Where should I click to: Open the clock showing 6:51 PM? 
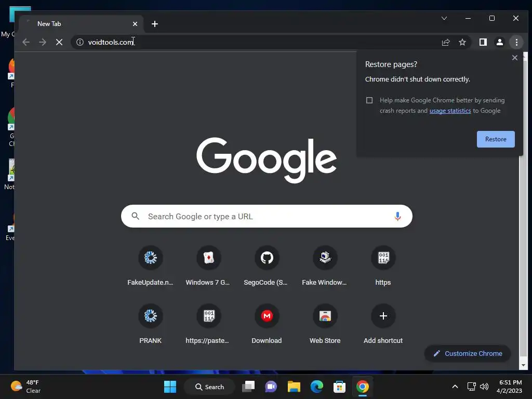(509, 387)
